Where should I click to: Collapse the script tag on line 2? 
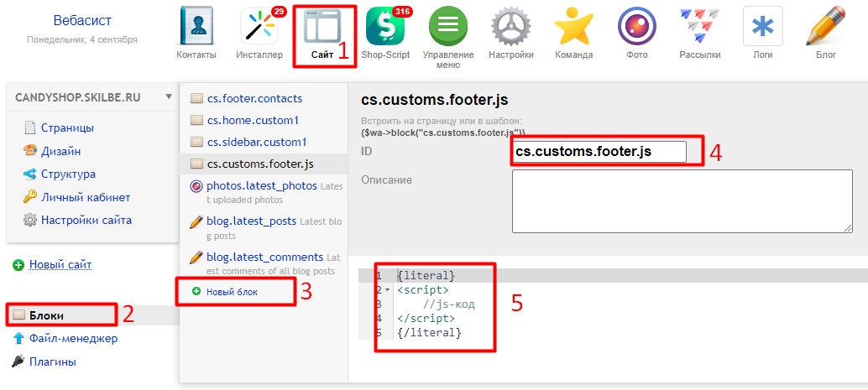click(387, 290)
